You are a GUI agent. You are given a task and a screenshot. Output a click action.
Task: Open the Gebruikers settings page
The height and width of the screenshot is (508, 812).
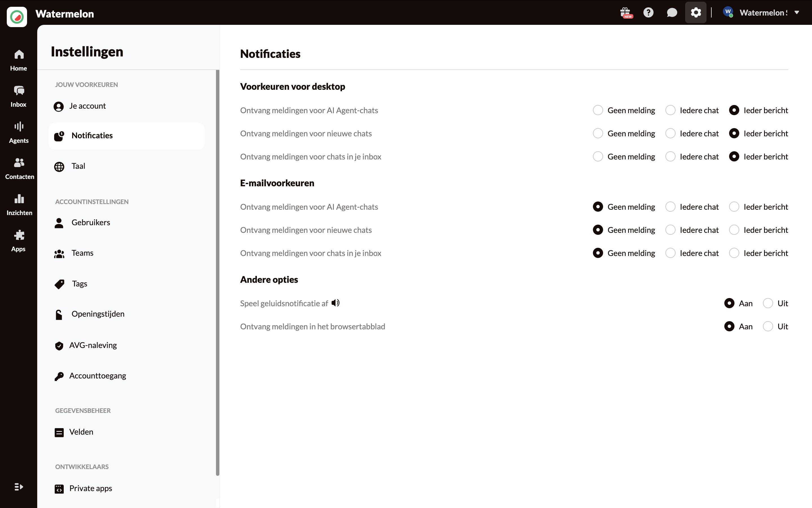127,223
